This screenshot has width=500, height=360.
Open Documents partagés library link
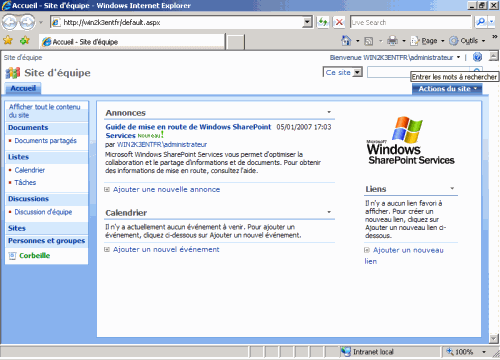pos(46,141)
